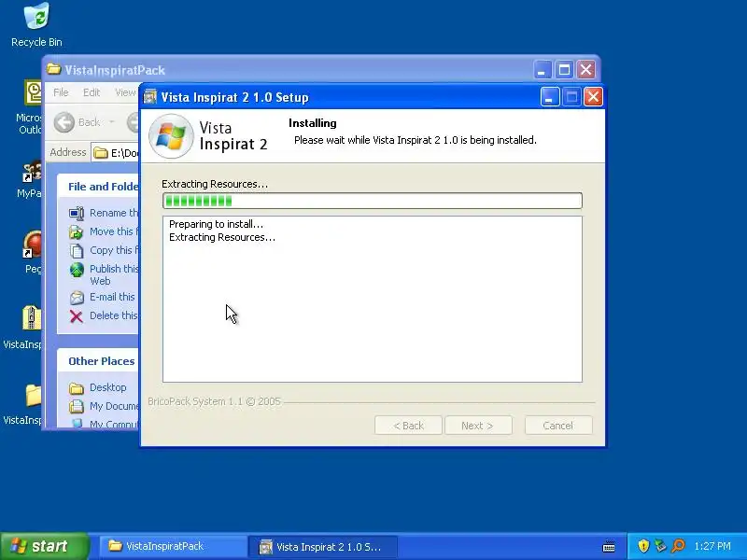Click the Rename this file icon

77,213
